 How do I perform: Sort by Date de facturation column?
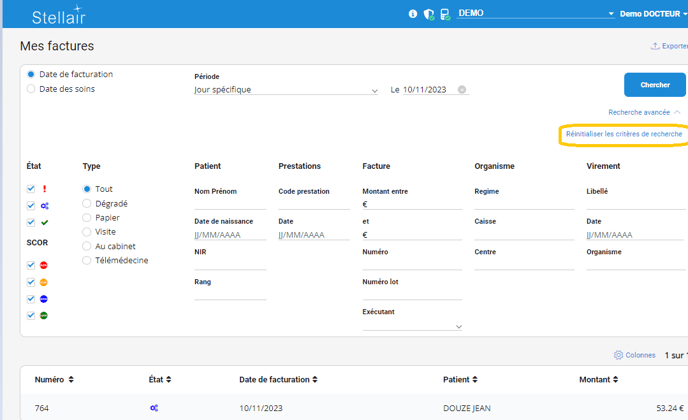coord(316,380)
